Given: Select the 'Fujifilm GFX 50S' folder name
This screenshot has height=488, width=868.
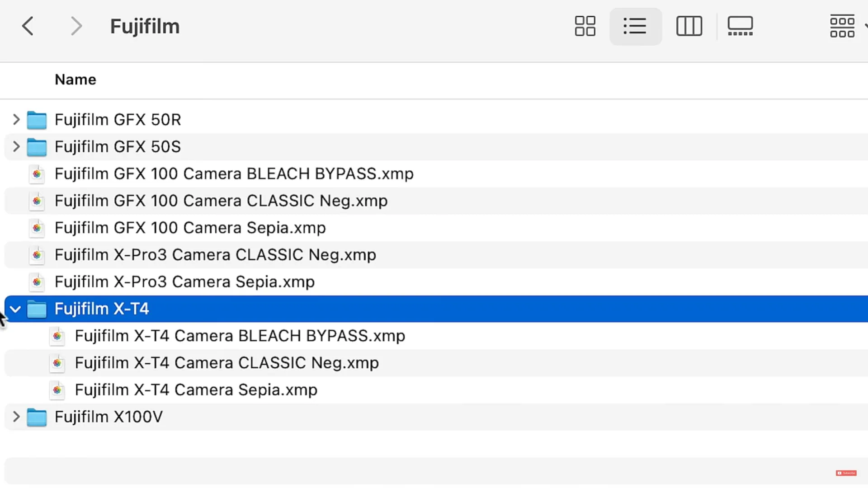Looking at the screenshot, I should click(118, 147).
